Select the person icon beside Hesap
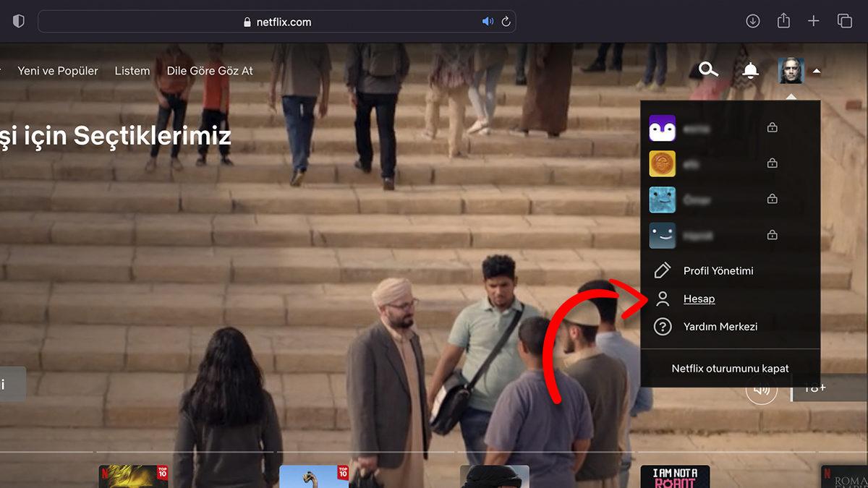Viewport: 868px width, 488px height. [x=662, y=298]
